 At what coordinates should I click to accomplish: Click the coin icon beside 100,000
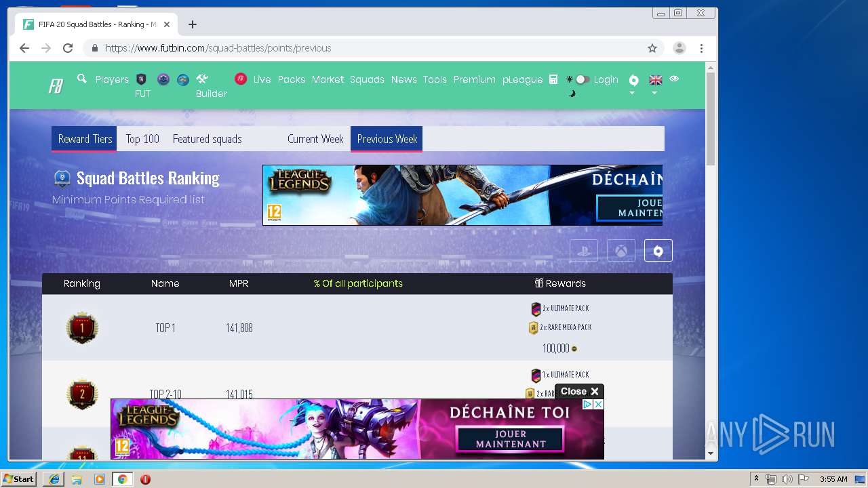tap(574, 348)
